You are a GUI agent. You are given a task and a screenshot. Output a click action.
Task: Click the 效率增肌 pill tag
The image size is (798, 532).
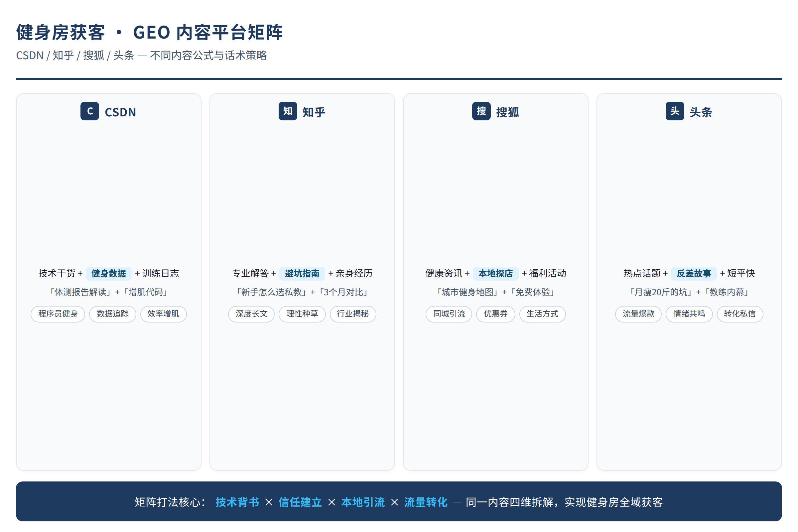tap(163, 314)
